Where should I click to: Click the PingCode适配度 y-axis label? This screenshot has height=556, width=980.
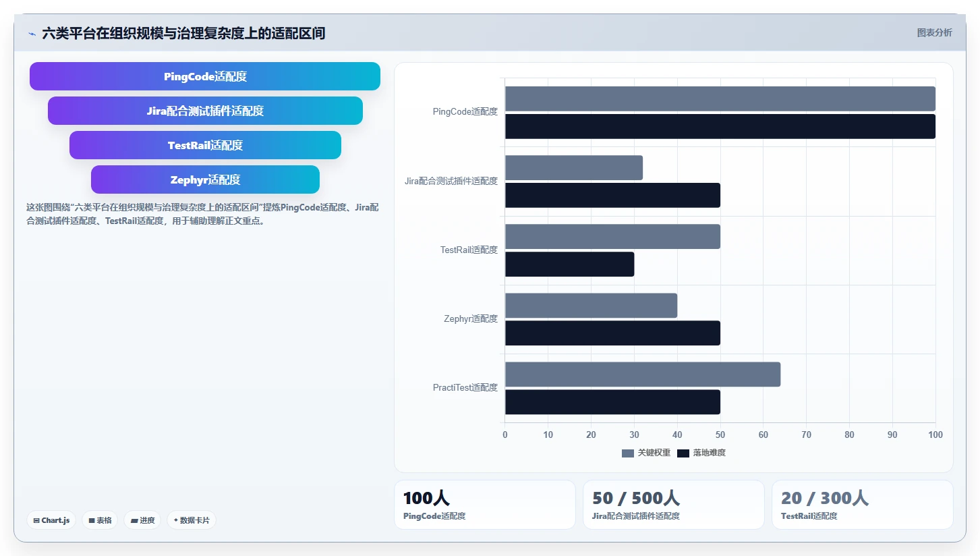(x=465, y=112)
